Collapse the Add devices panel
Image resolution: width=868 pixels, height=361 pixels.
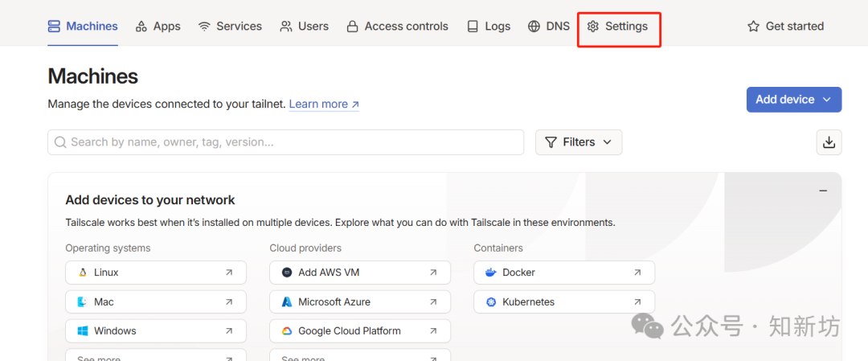822,191
